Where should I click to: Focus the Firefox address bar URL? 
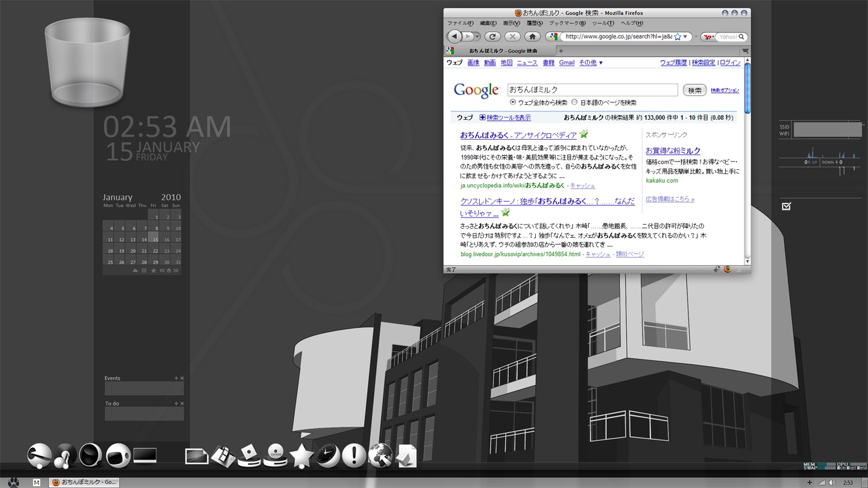point(618,37)
